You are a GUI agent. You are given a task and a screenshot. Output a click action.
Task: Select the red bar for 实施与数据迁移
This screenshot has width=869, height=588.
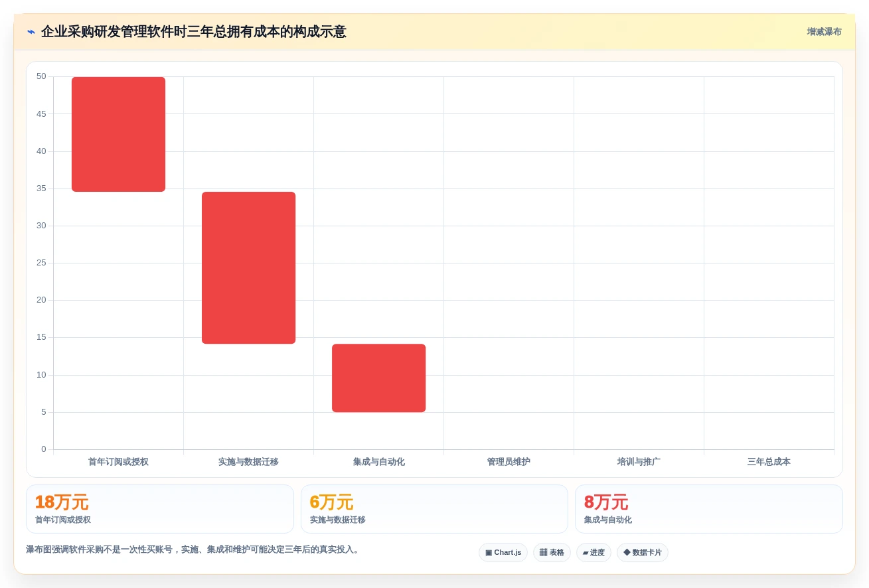[x=248, y=267]
